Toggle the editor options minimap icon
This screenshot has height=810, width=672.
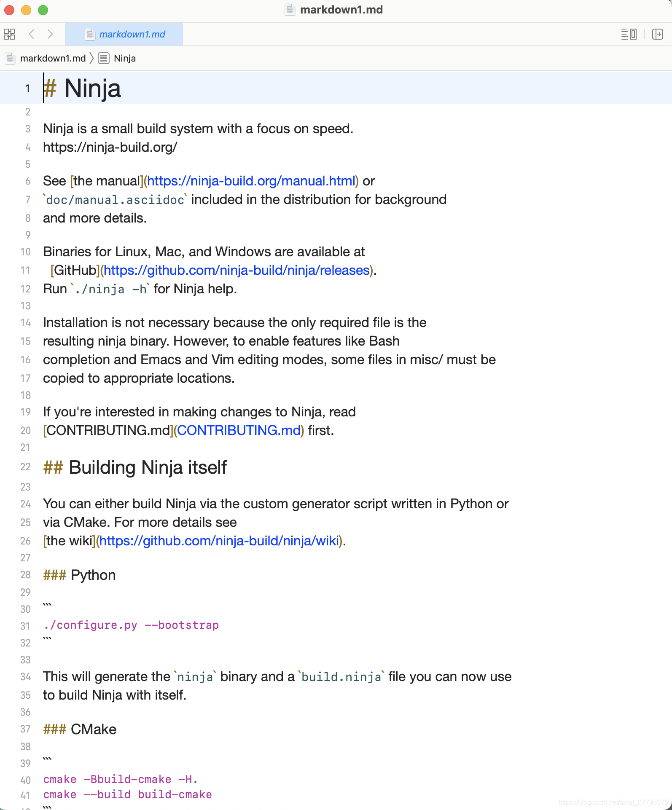[629, 34]
